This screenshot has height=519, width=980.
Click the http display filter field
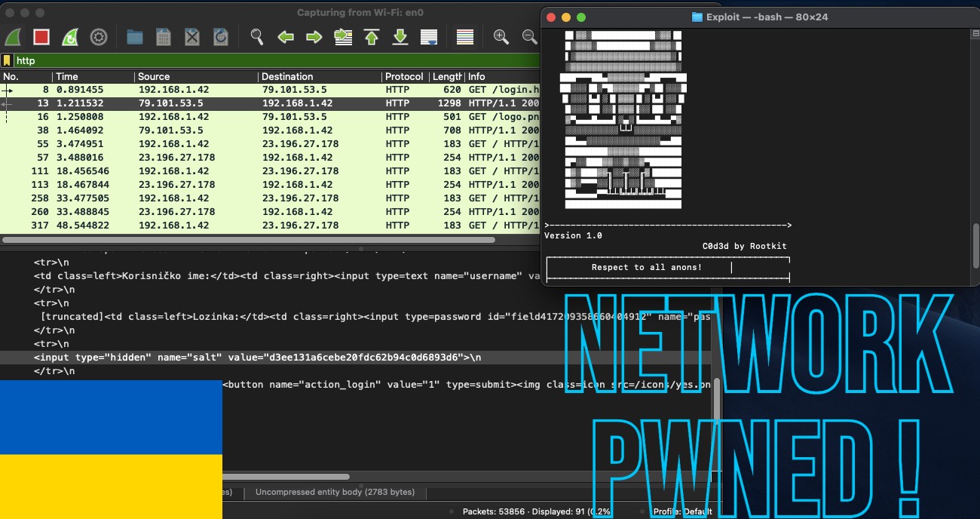coord(276,60)
